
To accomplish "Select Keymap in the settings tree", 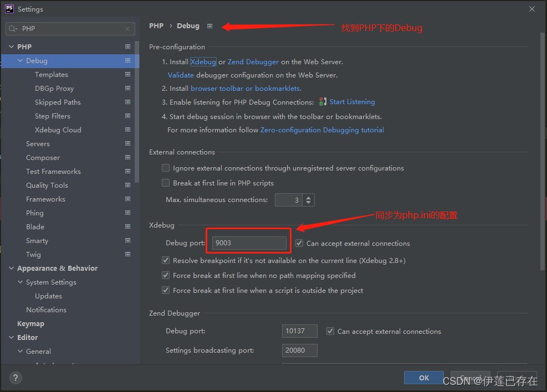I will tap(30, 324).
